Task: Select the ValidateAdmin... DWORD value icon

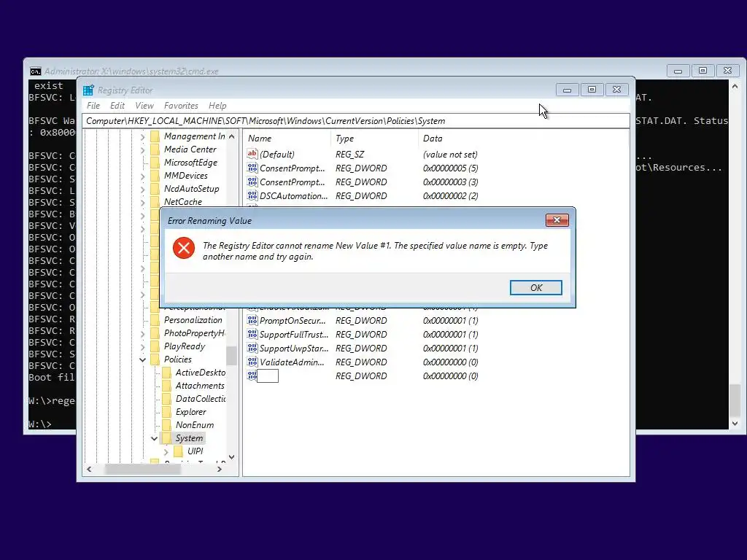Action: pos(252,362)
